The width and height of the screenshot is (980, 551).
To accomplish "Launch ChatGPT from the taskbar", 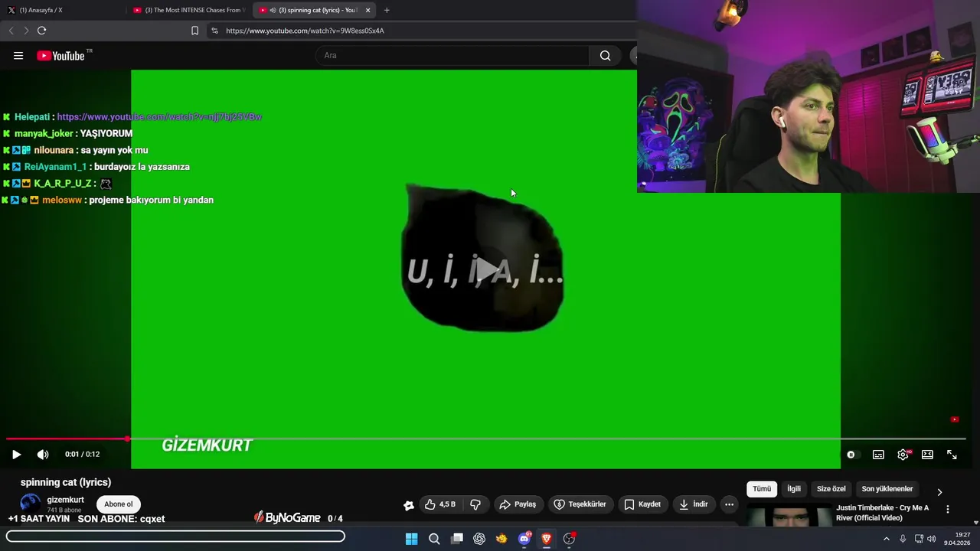I will click(x=479, y=539).
